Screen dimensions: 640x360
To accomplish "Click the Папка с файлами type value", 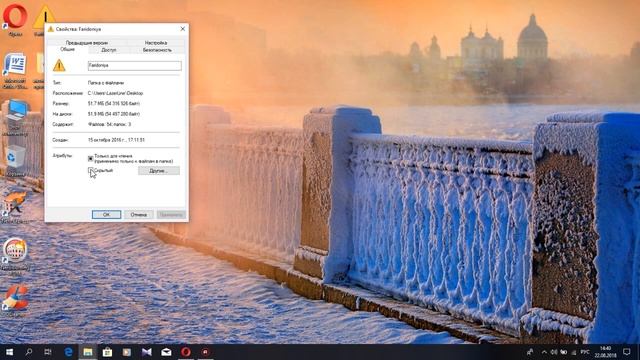I will point(106,82).
